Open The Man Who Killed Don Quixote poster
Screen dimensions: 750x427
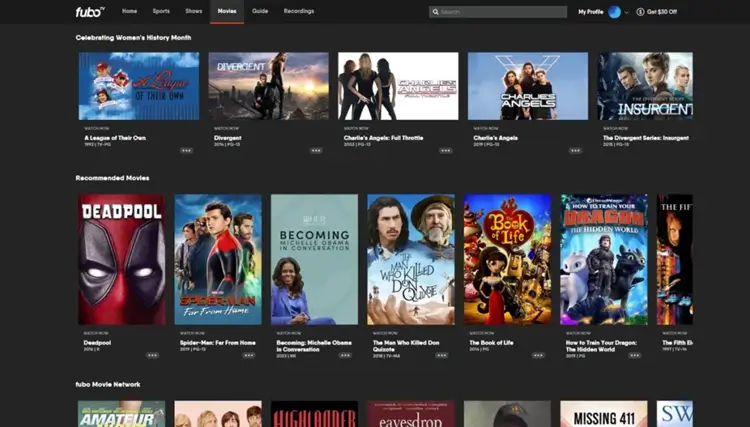pyautogui.click(x=411, y=260)
